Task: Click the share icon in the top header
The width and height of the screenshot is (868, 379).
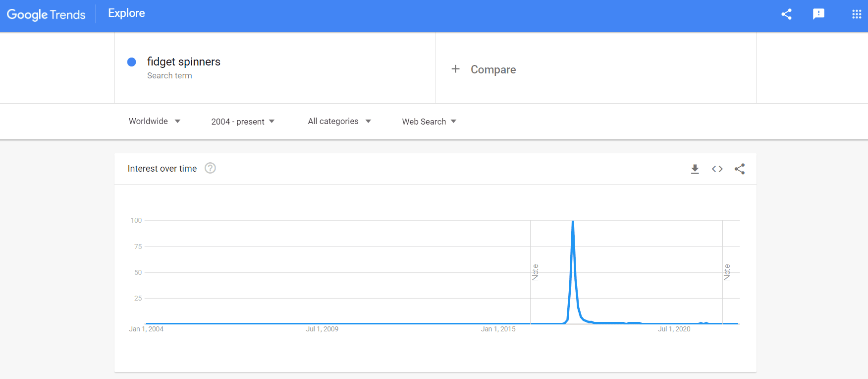Action: pos(786,14)
